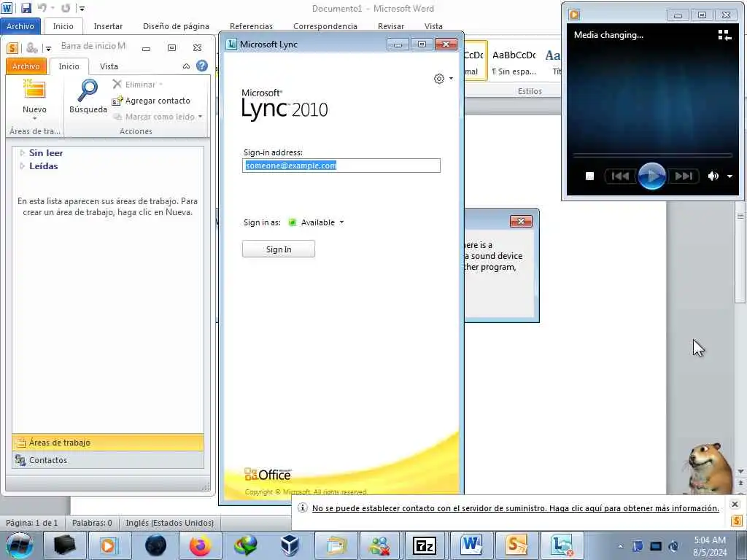Click Media Player seek bar

(x=653, y=155)
